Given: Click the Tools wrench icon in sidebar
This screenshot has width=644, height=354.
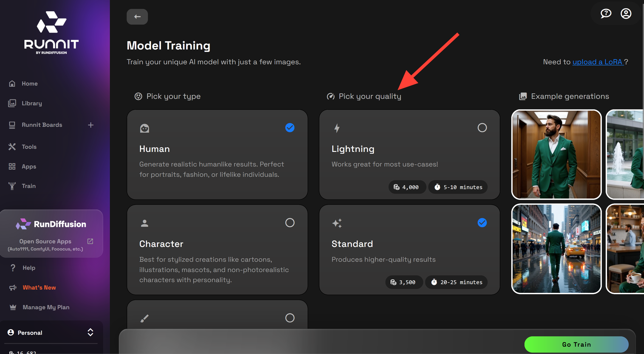Looking at the screenshot, I should click(x=12, y=147).
